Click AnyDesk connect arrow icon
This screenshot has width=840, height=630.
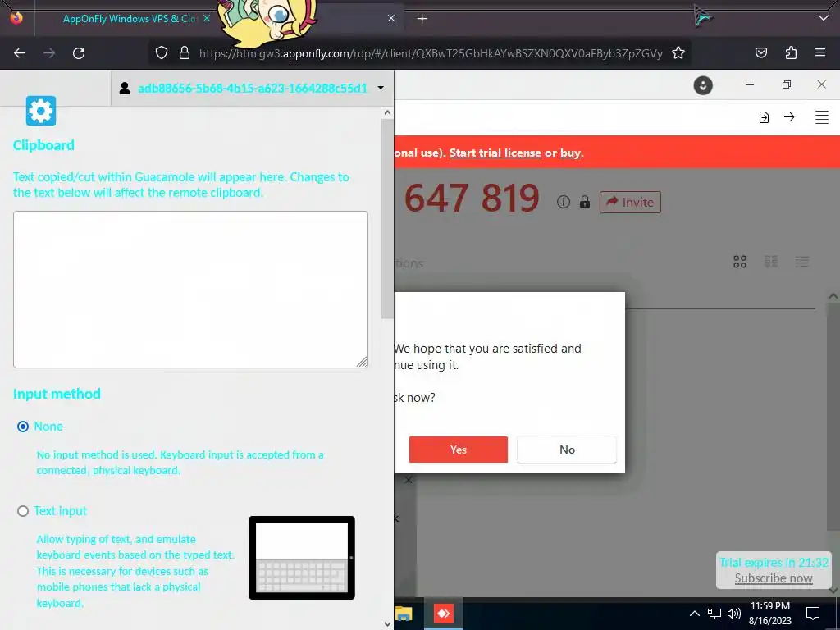pos(789,116)
